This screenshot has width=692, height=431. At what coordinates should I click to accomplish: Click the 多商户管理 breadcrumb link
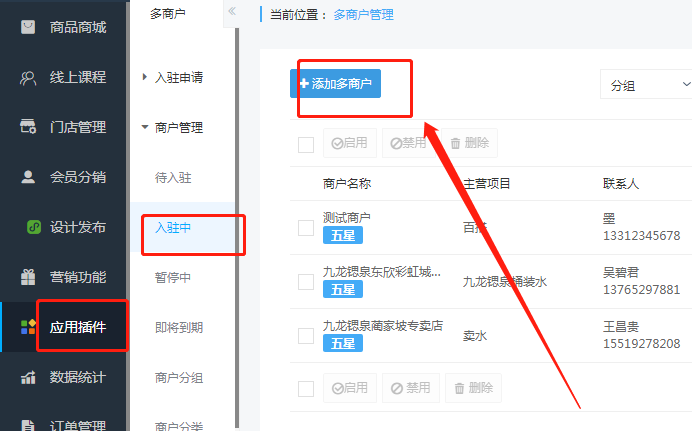363,15
